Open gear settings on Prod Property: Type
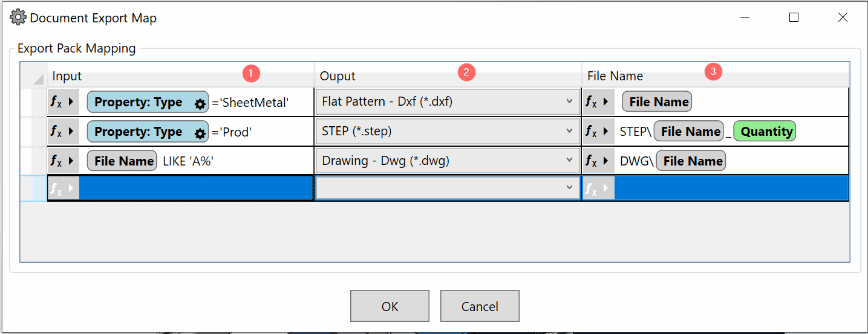 (200, 133)
